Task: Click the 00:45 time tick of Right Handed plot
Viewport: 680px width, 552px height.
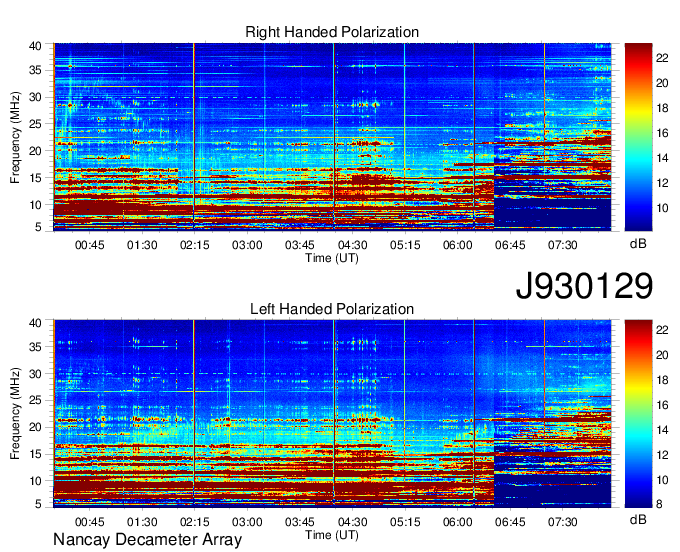Action: coord(90,245)
